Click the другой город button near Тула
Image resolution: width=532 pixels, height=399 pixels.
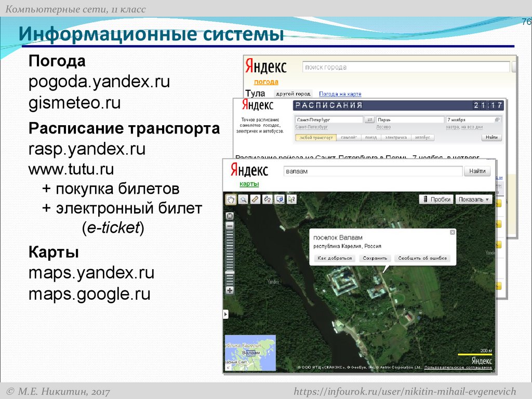click(293, 94)
